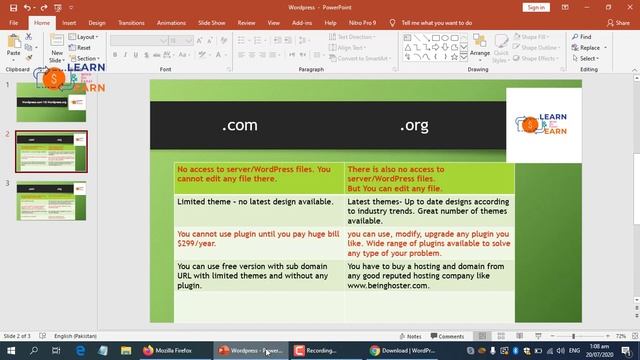The height and width of the screenshot is (360, 640).
Task: Select slide 3 thumbnail
Action: pos(51,201)
